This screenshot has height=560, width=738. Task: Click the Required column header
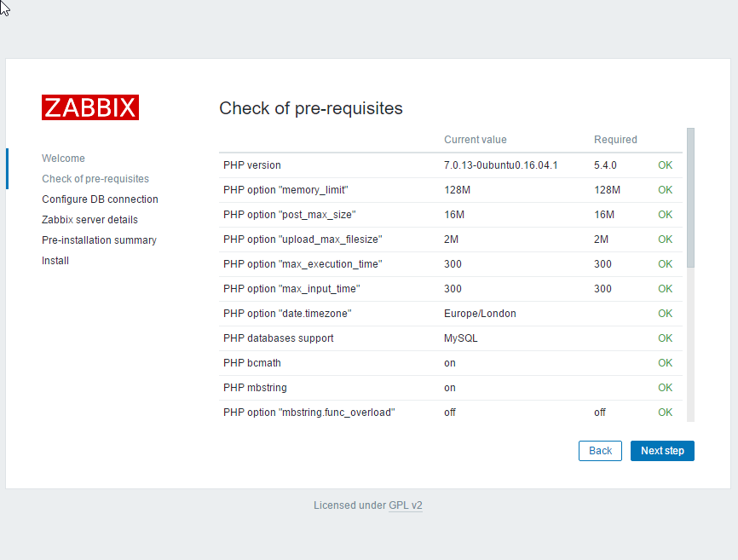point(615,139)
